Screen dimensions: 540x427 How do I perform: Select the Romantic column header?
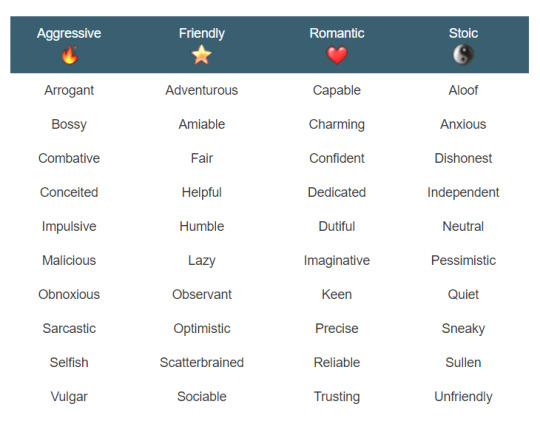pyautogui.click(x=337, y=33)
